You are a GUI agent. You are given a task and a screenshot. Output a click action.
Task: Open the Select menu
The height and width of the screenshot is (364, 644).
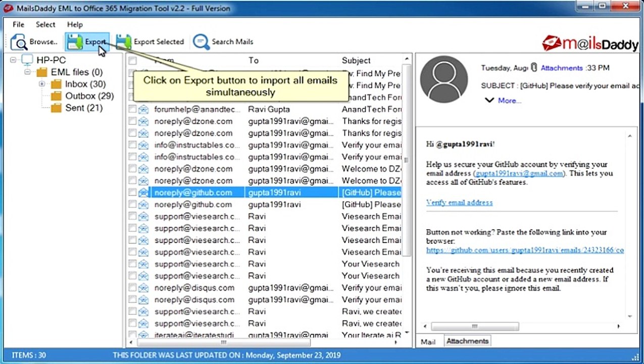[45, 24]
